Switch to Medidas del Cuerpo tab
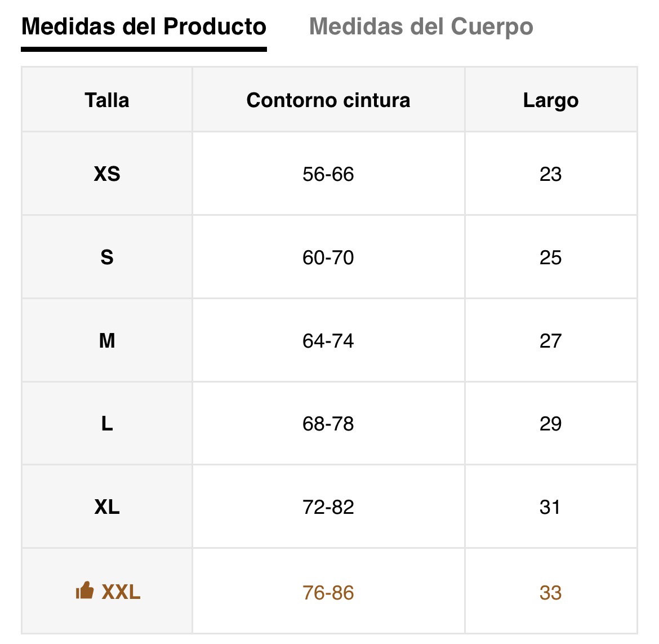Viewport: 659px width, 644px height. [x=421, y=27]
